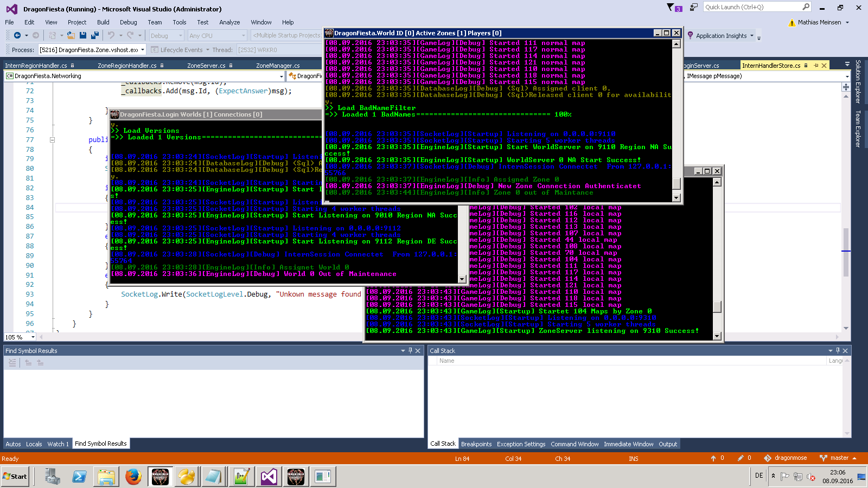Close the InternHandlerStore.cs tab

[824, 66]
